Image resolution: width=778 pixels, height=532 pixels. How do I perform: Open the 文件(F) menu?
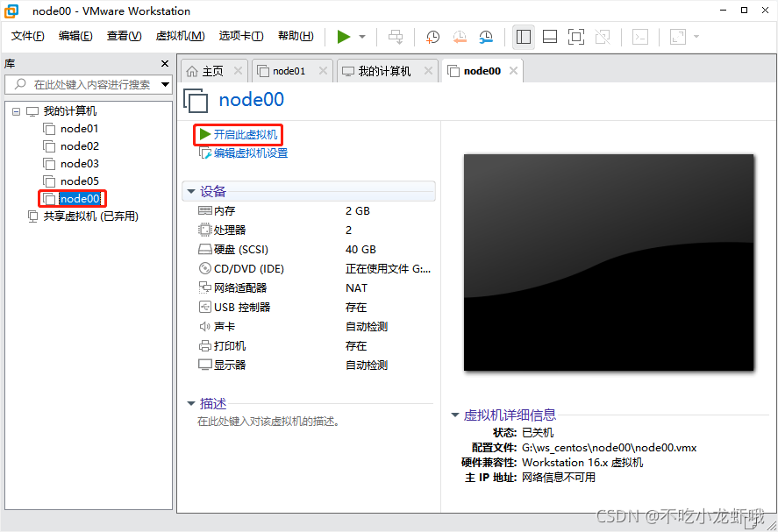(28, 36)
